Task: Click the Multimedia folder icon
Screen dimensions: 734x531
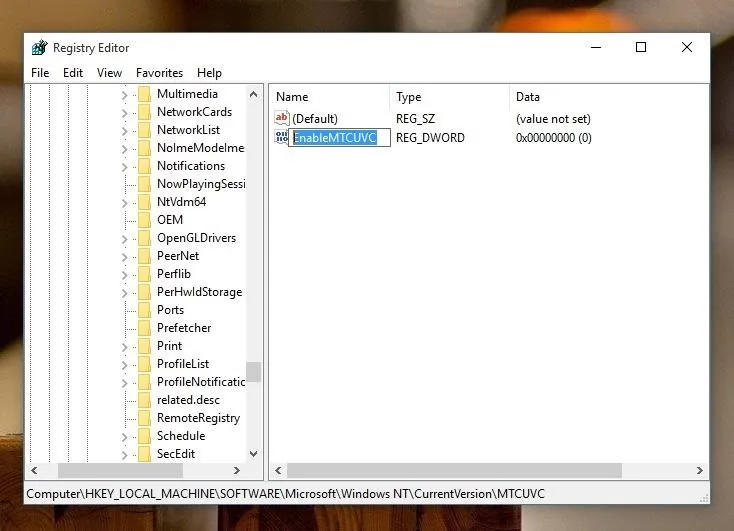Action: 145,94
